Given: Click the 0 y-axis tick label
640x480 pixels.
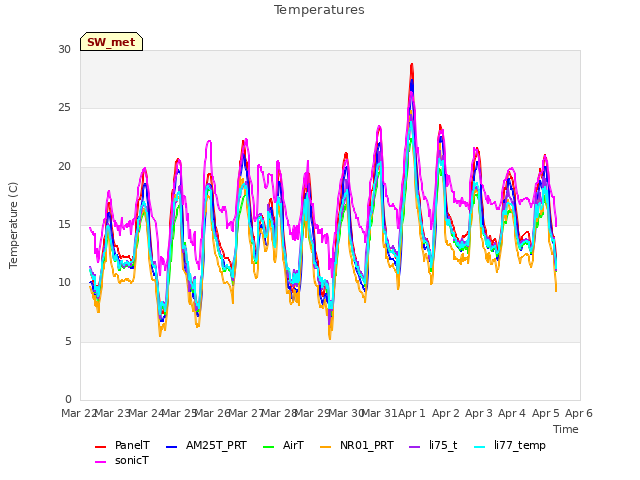Looking at the screenshot, I should tap(68, 399).
